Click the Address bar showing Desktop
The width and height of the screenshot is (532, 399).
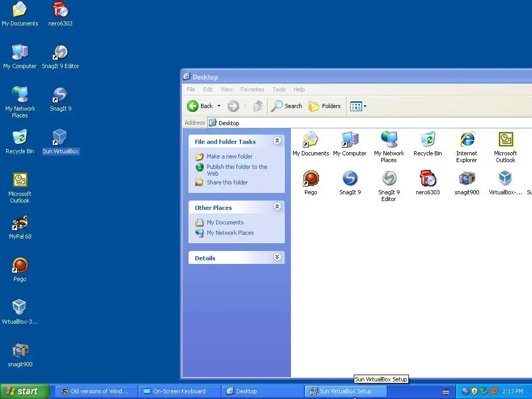click(x=370, y=123)
